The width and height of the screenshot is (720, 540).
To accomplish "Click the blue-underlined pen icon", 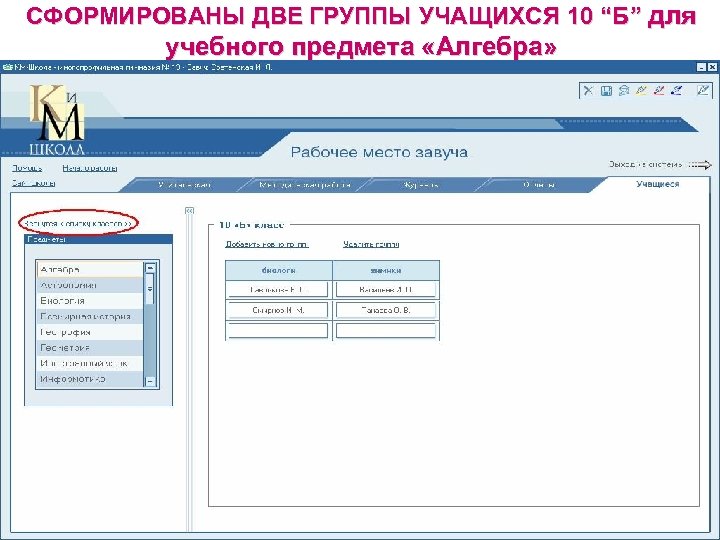I will pos(676,90).
